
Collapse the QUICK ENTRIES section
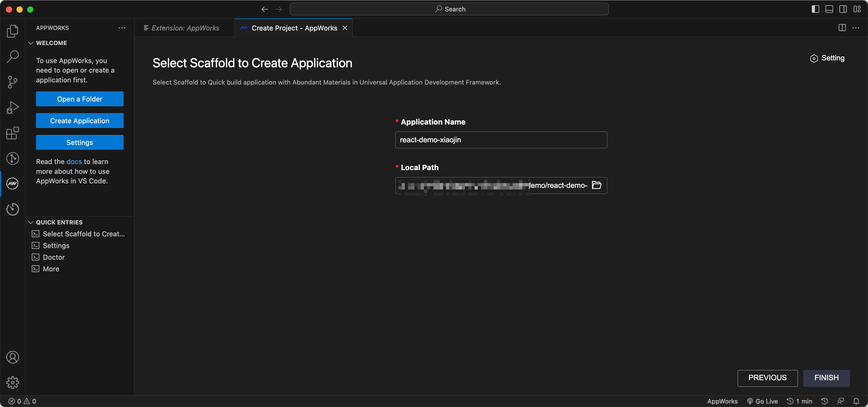31,222
